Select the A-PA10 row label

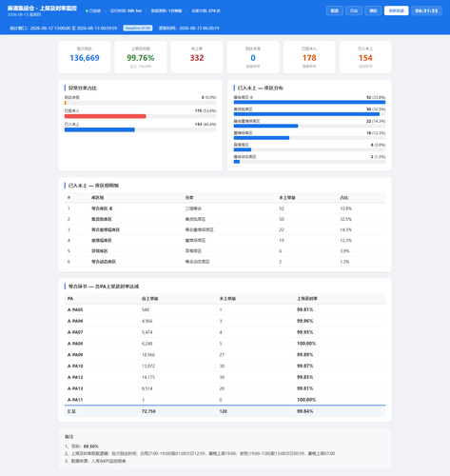(x=75, y=367)
